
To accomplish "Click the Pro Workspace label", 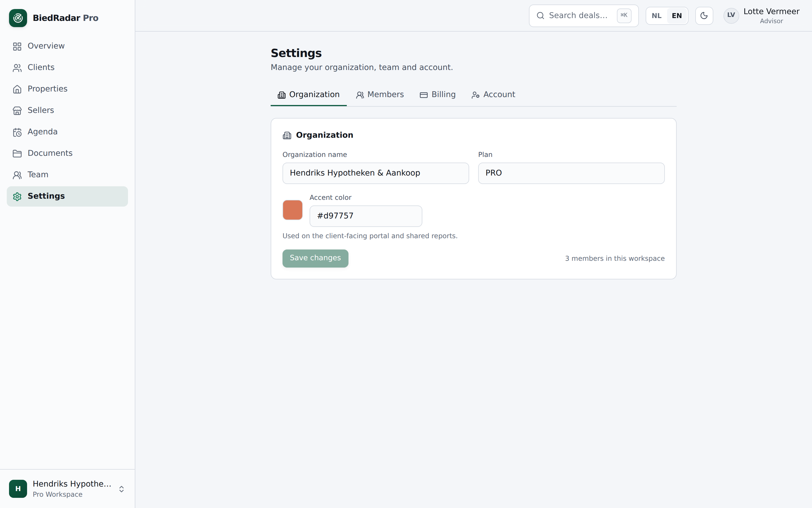I will pos(58,494).
